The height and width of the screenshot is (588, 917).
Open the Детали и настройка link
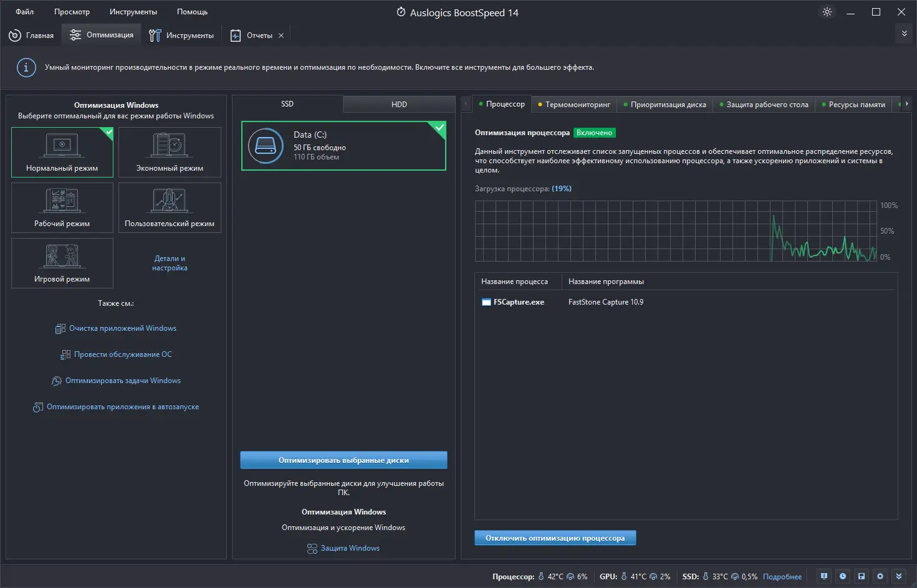coord(170,263)
